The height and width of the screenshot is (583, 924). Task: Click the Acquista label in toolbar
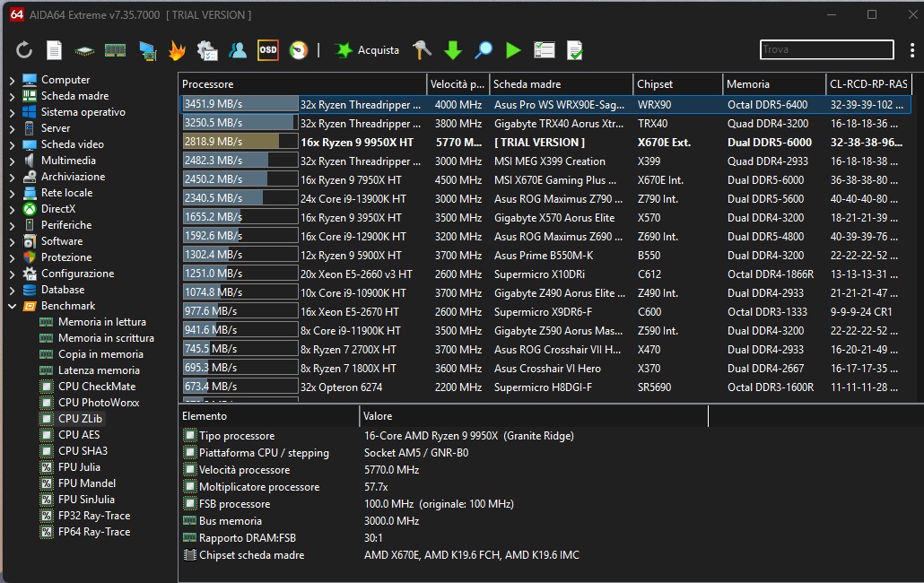click(x=379, y=50)
